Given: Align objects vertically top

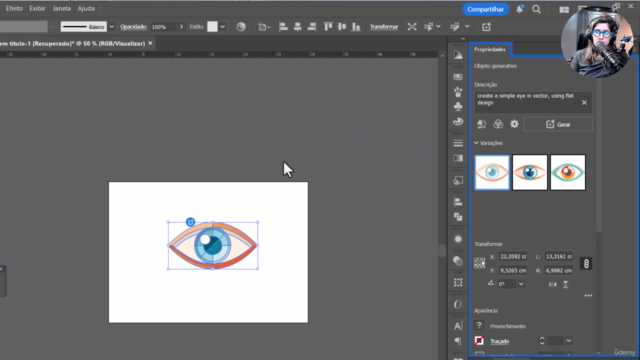Looking at the screenshot, I should [328, 27].
